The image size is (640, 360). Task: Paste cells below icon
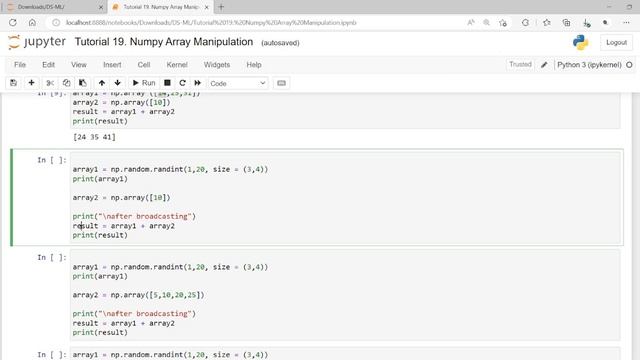[x=82, y=83]
